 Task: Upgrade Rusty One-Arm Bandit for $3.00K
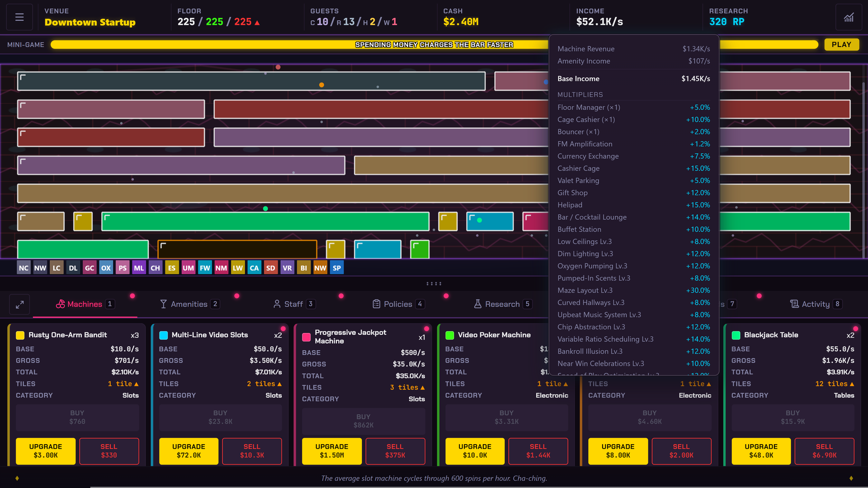tap(46, 451)
